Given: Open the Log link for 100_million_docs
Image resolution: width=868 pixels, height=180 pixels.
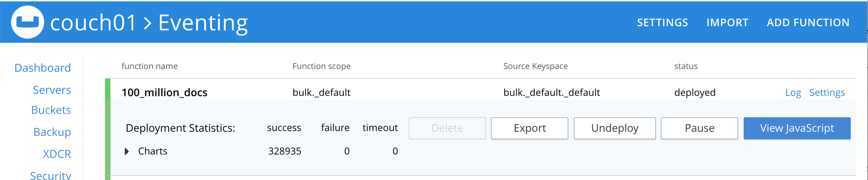Looking at the screenshot, I should pos(793,92).
